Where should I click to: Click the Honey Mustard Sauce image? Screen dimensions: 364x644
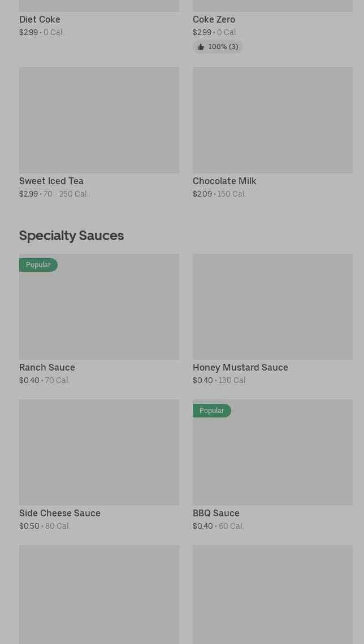tap(272, 307)
